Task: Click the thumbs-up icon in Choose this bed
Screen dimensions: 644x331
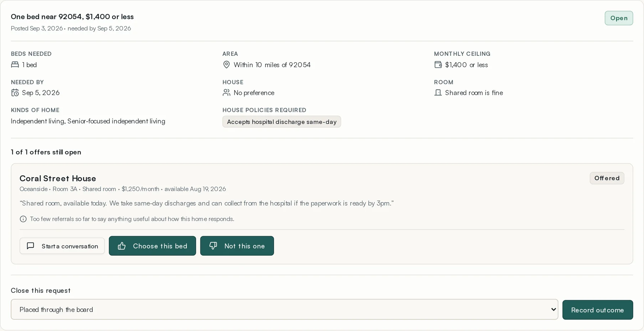Action: pyautogui.click(x=122, y=246)
